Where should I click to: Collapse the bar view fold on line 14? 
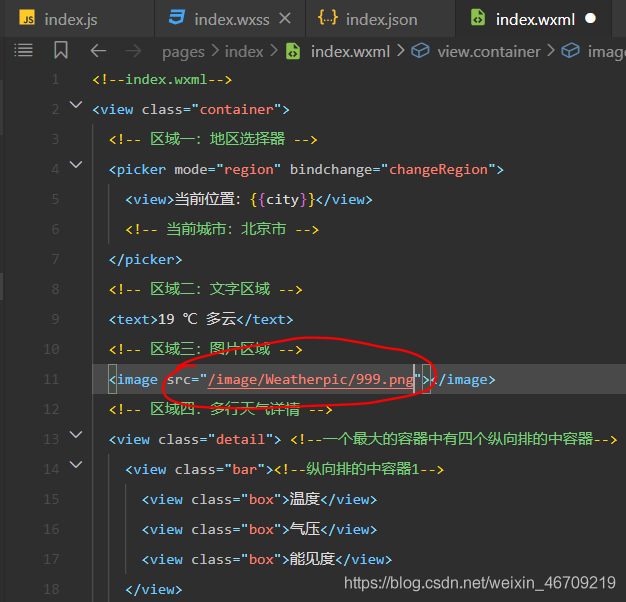pos(76,465)
